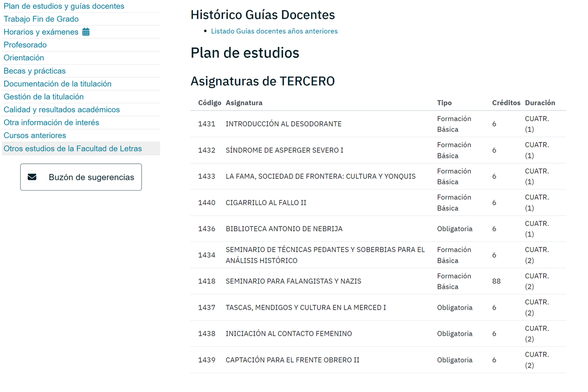Viewport: 588px width, 392px height.
Task: Open Calidad y resultados académicos
Action: click(x=62, y=110)
